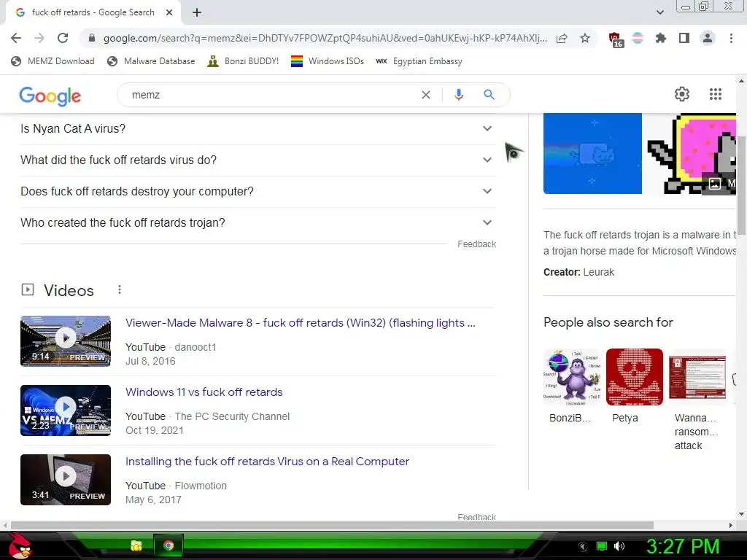This screenshot has height=560, width=747.
Task: Reload the current page
Action: [x=63, y=38]
